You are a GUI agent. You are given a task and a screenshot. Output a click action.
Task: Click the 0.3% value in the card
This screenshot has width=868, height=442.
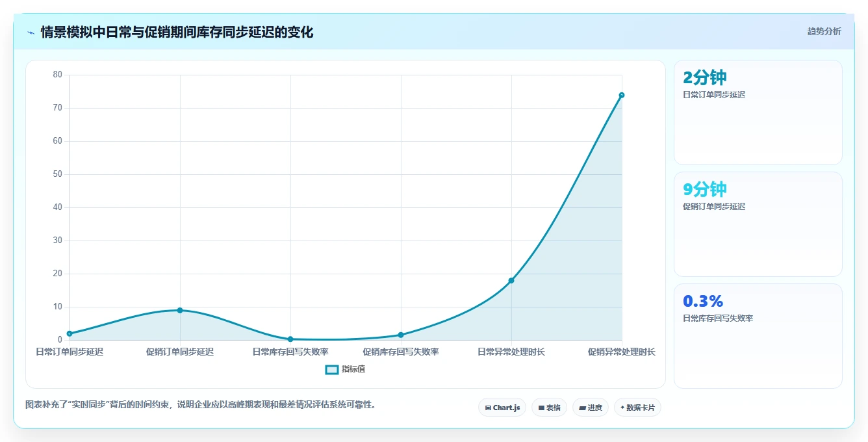coord(703,301)
